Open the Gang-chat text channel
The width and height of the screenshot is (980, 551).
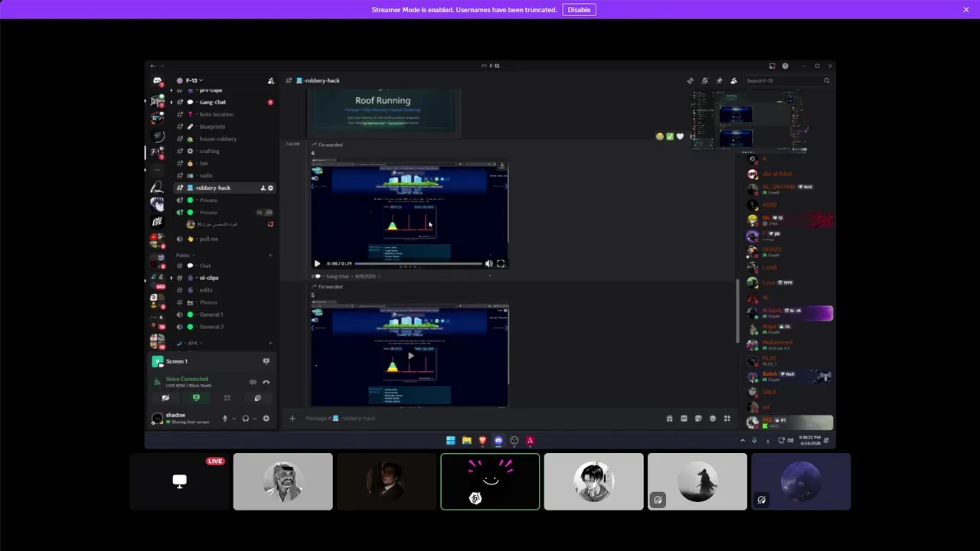(x=226, y=102)
